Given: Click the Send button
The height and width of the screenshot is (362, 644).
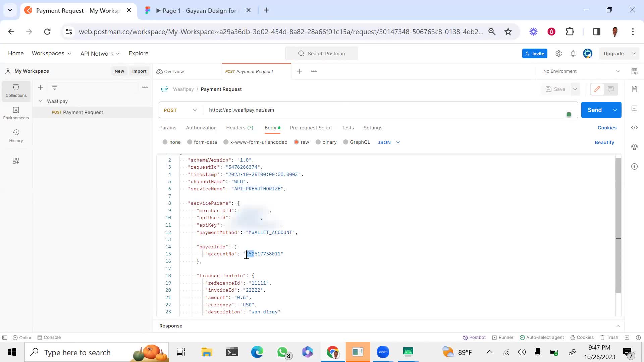Looking at the screenshot, I should (595, 110).
